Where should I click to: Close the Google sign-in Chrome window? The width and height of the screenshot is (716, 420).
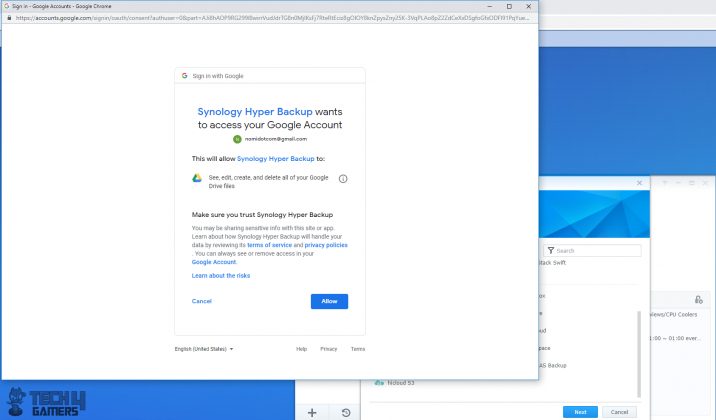click(x=528, y=6)
